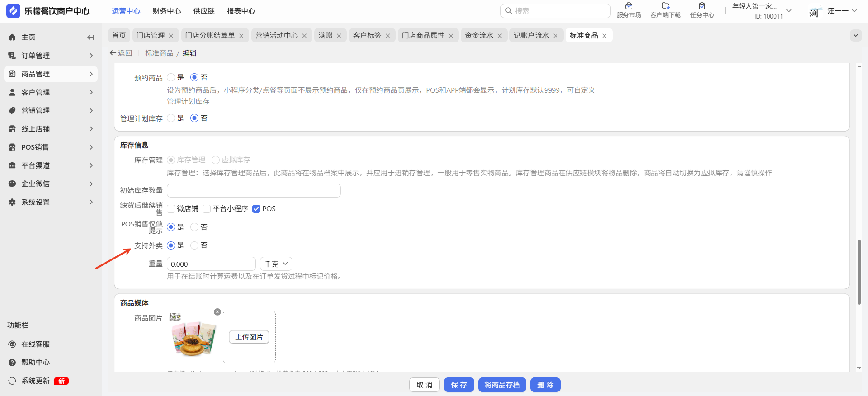Open the 资金流水 tab
This screenshot has height=396, width=868.
click(x=479, y=35)
